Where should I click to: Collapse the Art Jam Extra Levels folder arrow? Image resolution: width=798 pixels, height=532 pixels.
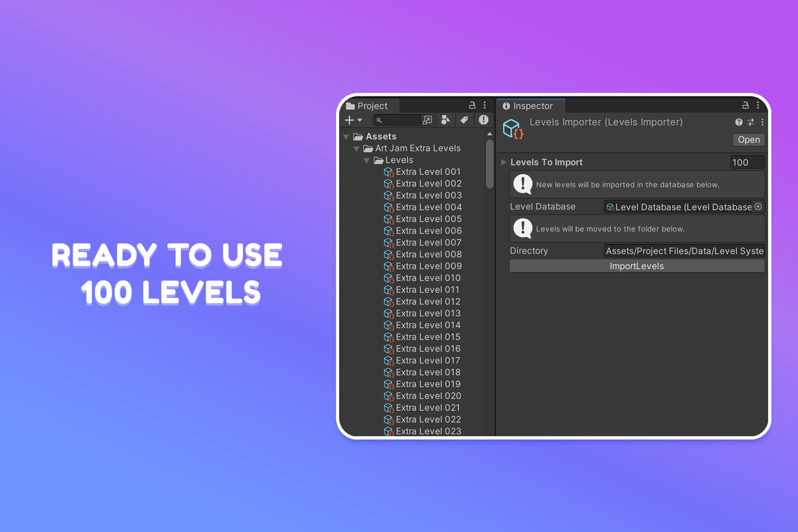click(357, 148)
